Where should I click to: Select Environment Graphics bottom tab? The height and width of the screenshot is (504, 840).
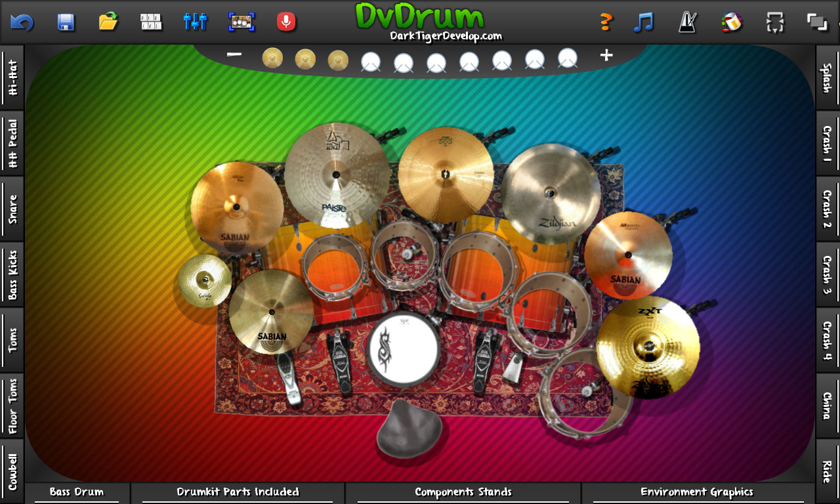697,493
